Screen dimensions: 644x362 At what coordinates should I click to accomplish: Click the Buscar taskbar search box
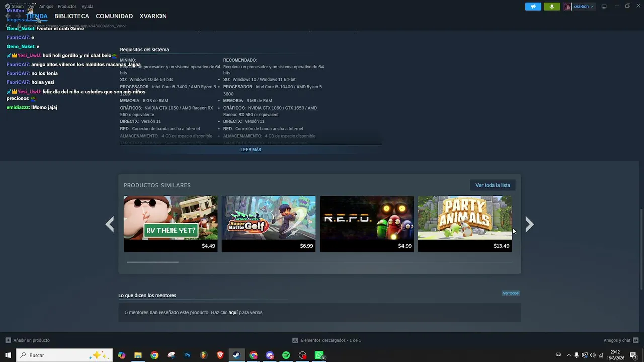[64, 355]
